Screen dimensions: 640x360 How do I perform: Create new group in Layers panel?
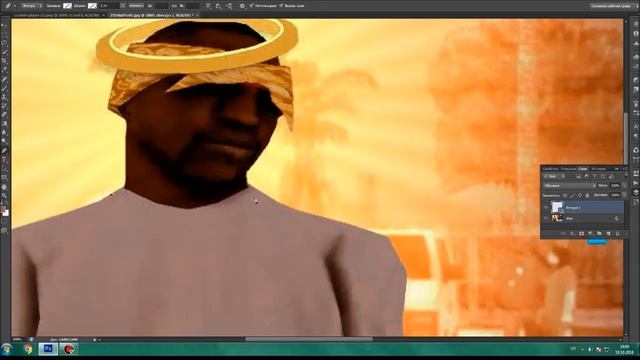point(599,233)
